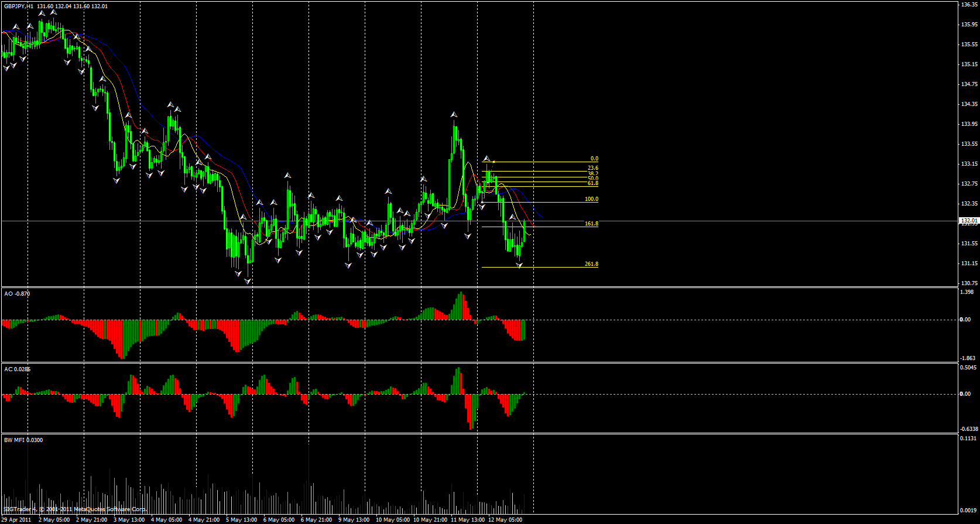Click the 6 May 05:00 time label
Screen dimensions: 980x524
pyautogui.click(x=279, y=519)
